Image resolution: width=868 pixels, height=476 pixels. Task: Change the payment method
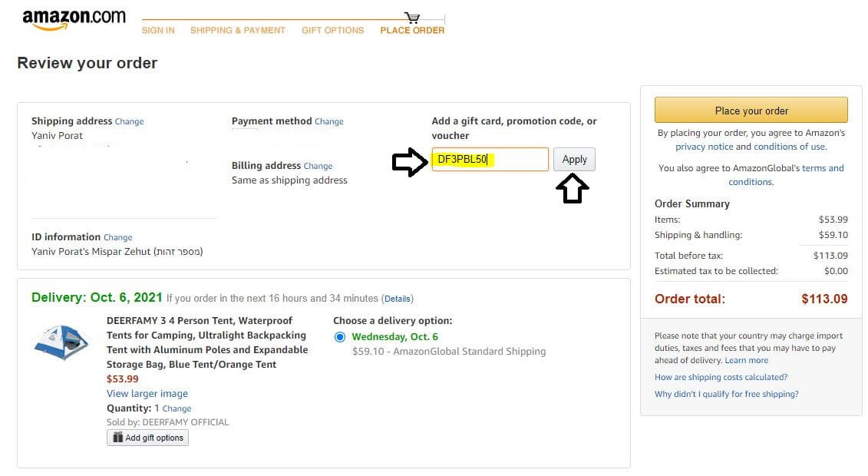tap(329, 121)
